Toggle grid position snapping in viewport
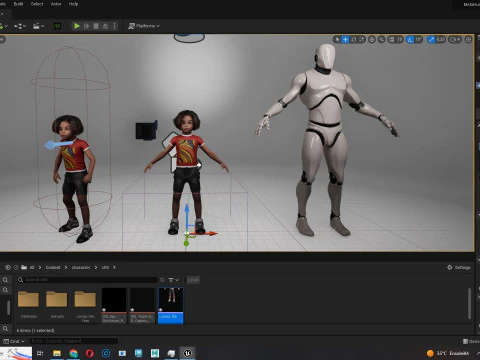Screen dimensions: 480x360 pos(391,40)
